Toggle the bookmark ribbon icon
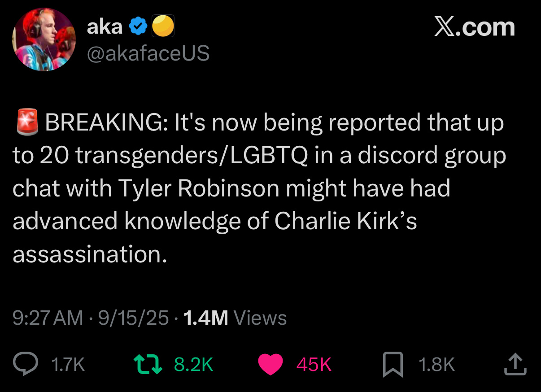The image size is (541, 392). pos(393,364)
